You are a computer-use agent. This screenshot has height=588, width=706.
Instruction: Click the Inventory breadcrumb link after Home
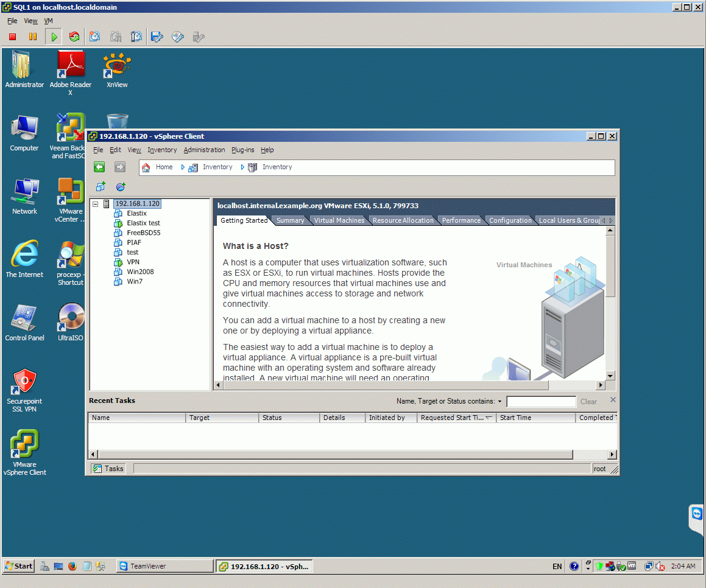[x=217, y=167]
